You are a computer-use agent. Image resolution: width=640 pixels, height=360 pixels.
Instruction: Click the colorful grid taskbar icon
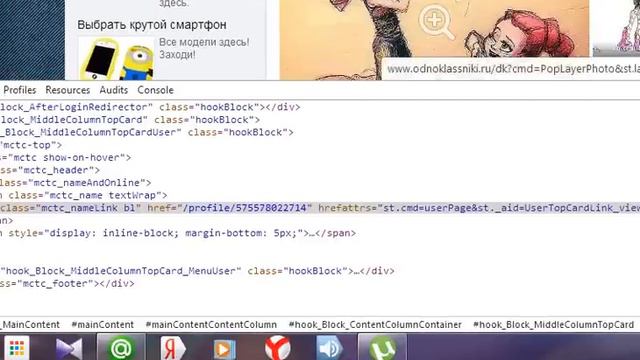click(17, 349)
